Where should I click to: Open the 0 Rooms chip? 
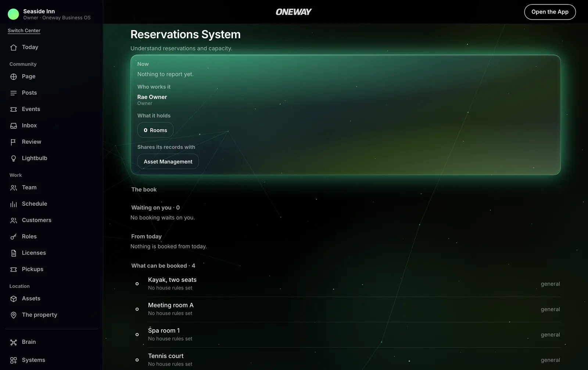pyautogui.click(x=155, y=130)
